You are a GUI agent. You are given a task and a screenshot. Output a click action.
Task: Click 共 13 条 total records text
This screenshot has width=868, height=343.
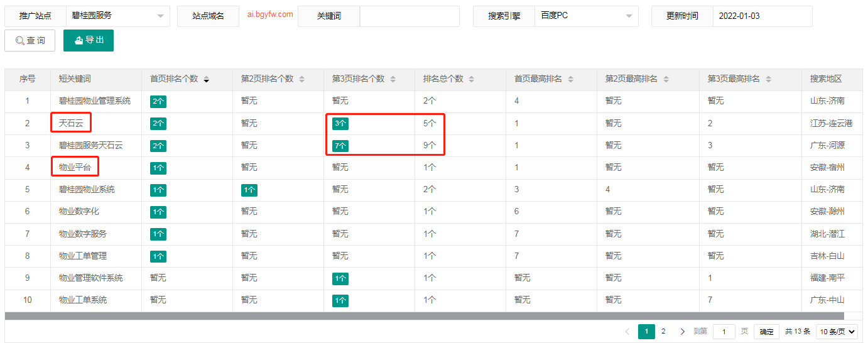798,332
